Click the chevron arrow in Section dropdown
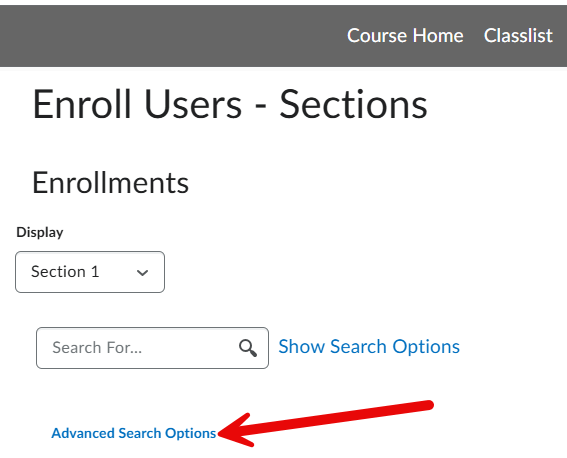 pos(142,273)
